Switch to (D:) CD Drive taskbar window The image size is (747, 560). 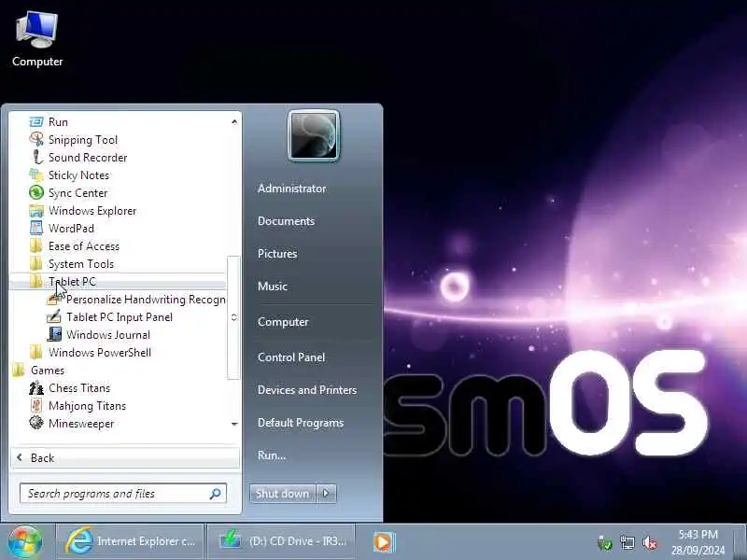(282, 541)
